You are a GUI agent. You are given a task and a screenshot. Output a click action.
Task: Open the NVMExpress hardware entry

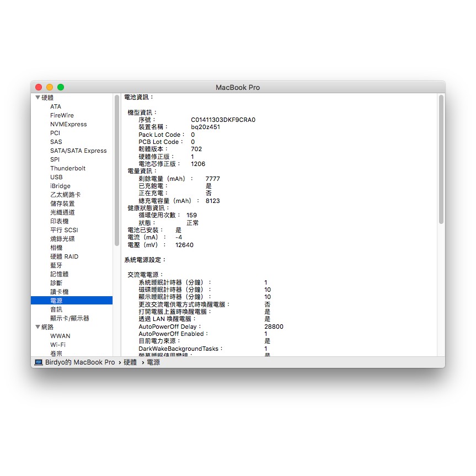pyautogui.click(x=68, y=124)
